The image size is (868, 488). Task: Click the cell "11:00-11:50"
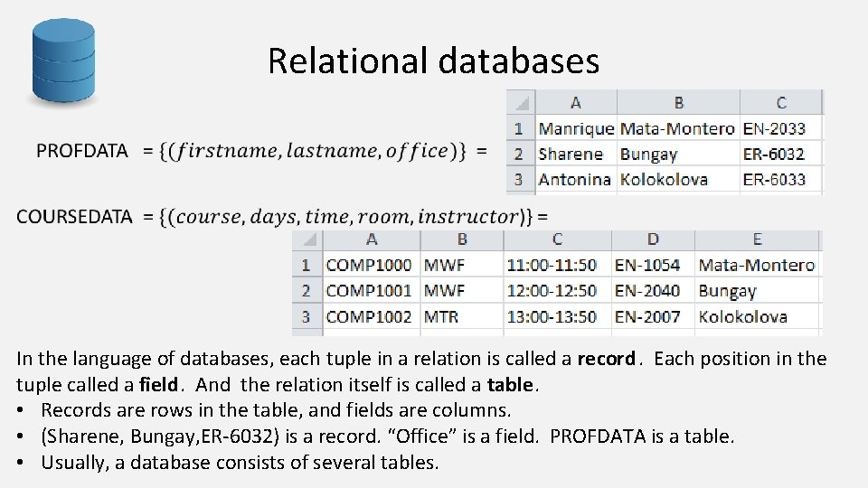pyautogui.click(x=558, y=265)
